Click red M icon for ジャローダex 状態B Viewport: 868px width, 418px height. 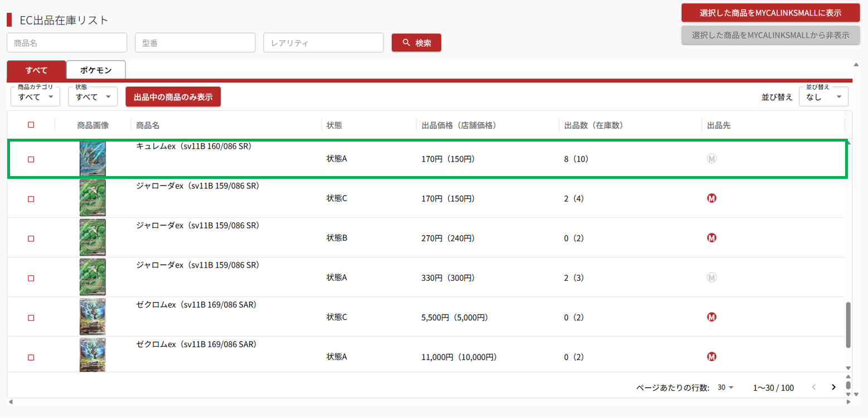[x=711, y=238]
